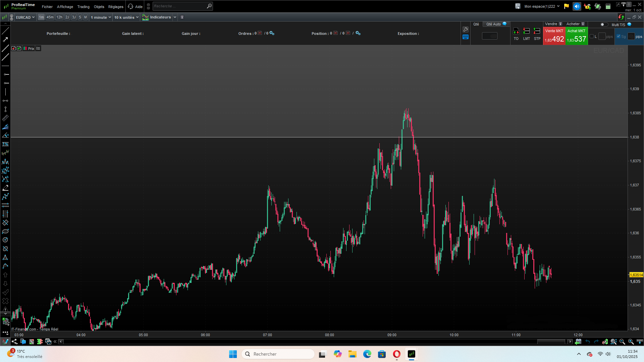Toggle the Multi T/S switch

click(604, 24)
